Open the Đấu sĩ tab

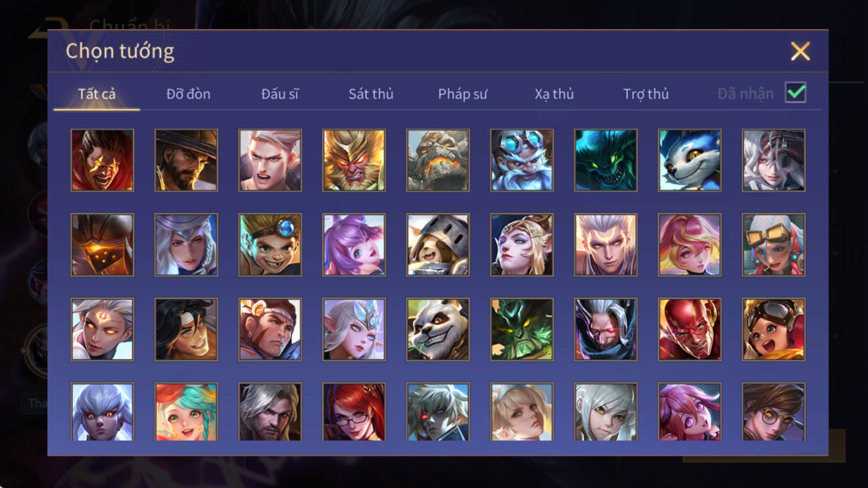click(280, 94)
